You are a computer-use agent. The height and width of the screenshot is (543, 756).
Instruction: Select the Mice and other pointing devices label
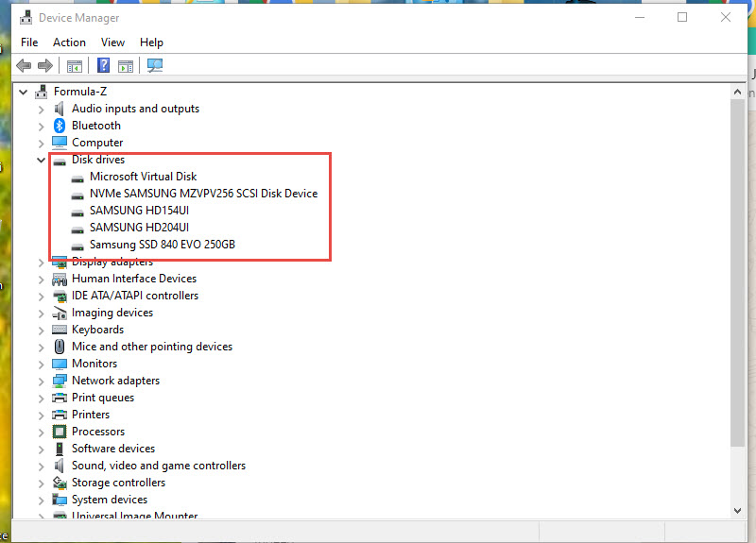pyautogui.click(x=152, y=347)
